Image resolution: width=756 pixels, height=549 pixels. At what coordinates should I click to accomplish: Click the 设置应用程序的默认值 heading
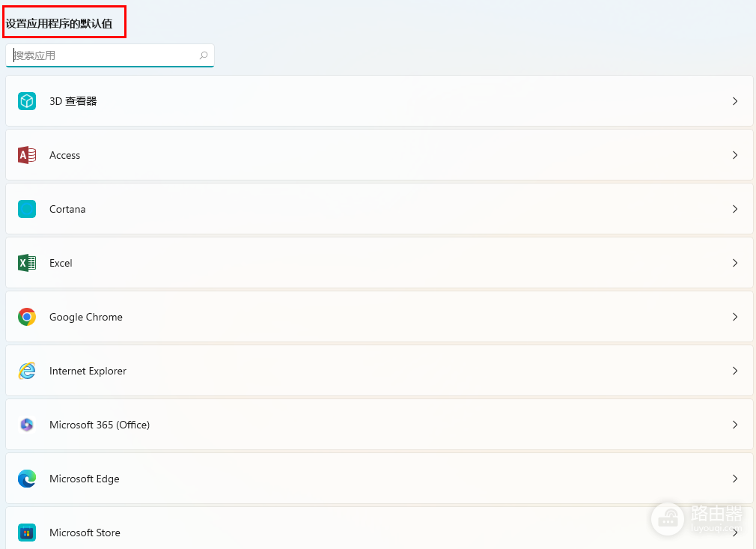tap(59, 24)
